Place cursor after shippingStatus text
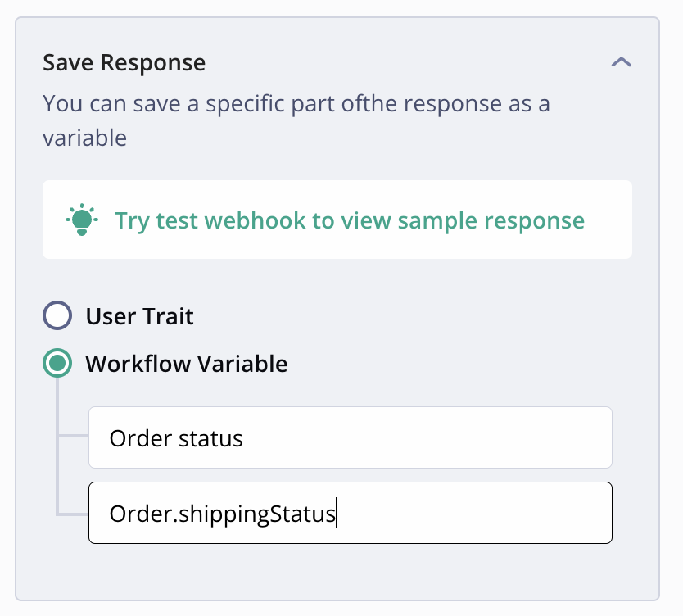Image resolution: width=683 pixels, height=616 pixels. pos(337,514)
